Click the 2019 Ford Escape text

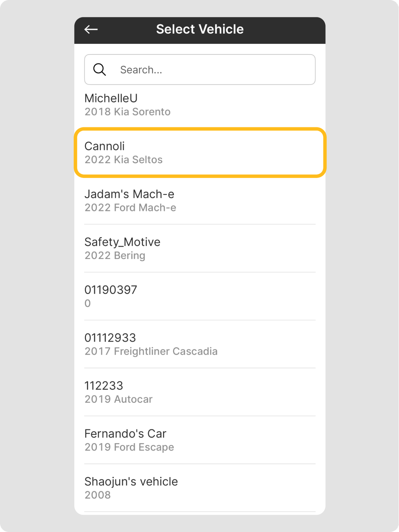coord(129,447)
